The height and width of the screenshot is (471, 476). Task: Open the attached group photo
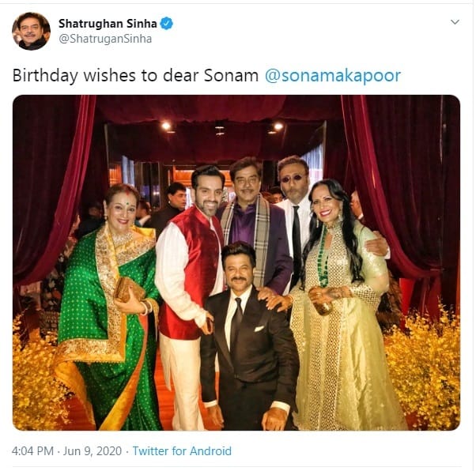point(236,262)
